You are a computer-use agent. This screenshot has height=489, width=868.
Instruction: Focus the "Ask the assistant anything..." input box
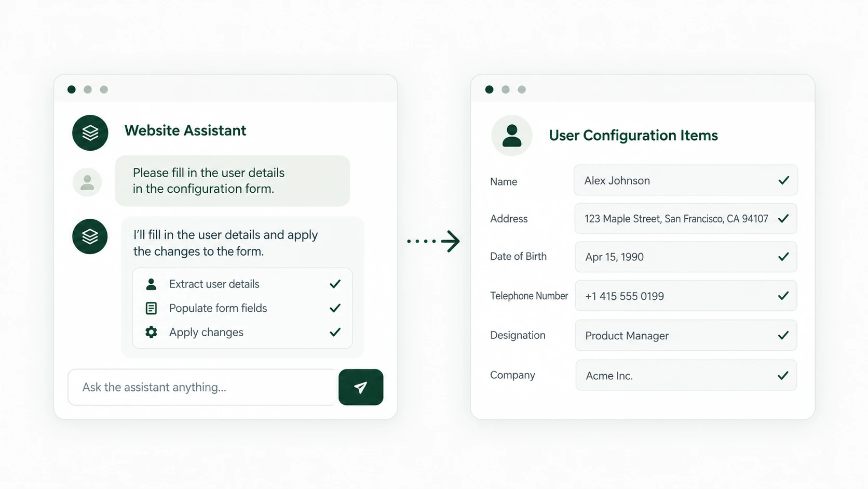pyautogui.click(x=203, y=387)
